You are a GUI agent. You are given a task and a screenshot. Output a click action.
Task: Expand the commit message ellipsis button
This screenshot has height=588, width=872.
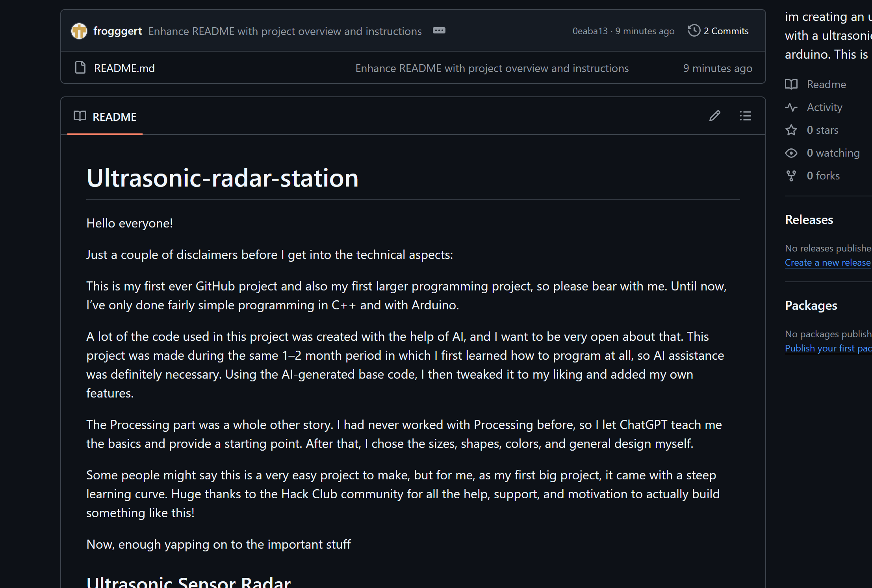[x=439, y=31]
